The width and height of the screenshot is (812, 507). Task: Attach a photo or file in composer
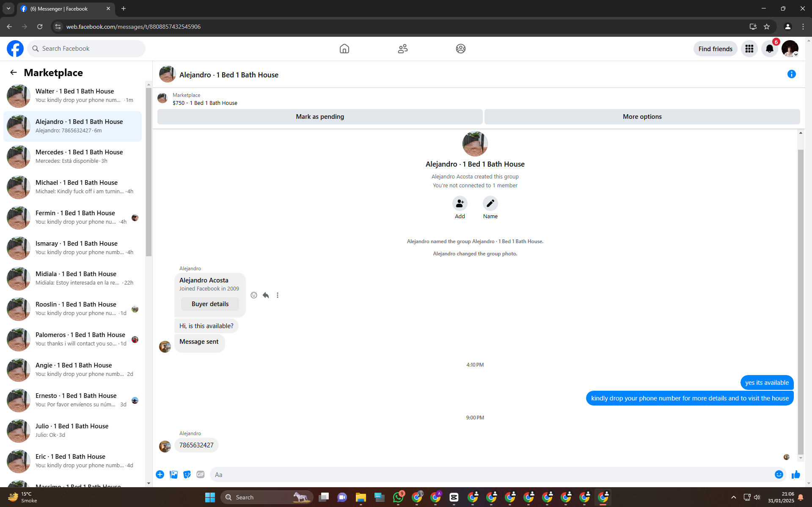tap(173, 474)
